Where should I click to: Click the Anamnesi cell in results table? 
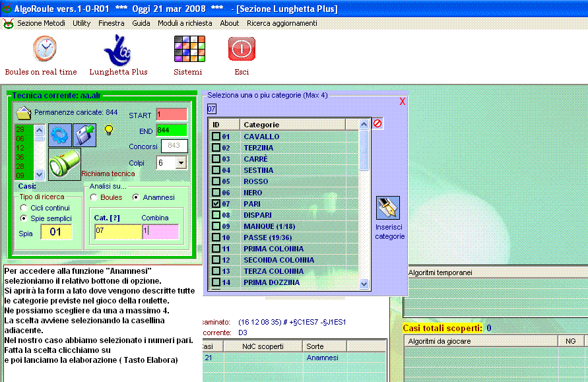(x=325, y=358)
